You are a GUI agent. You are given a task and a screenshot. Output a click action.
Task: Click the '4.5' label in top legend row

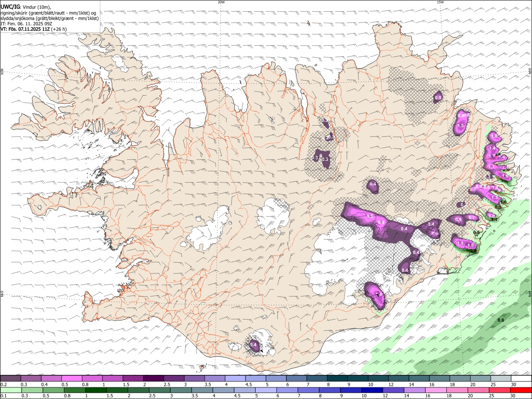coord(249,384)
